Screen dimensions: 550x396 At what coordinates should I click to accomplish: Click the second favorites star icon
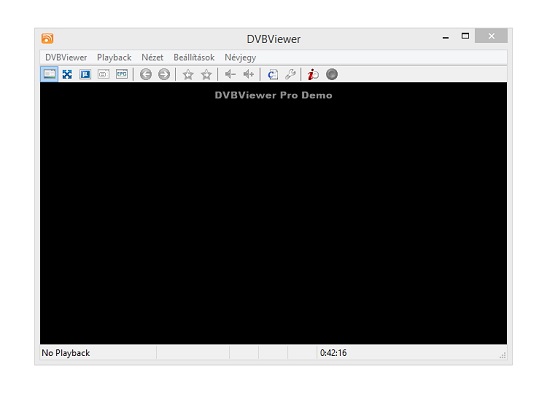(x=207, y=74)
